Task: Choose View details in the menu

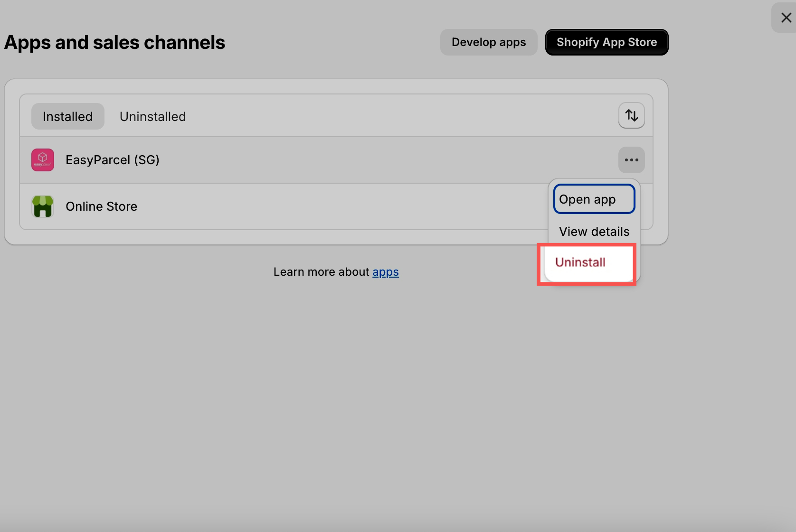Action: pos(594,232)
